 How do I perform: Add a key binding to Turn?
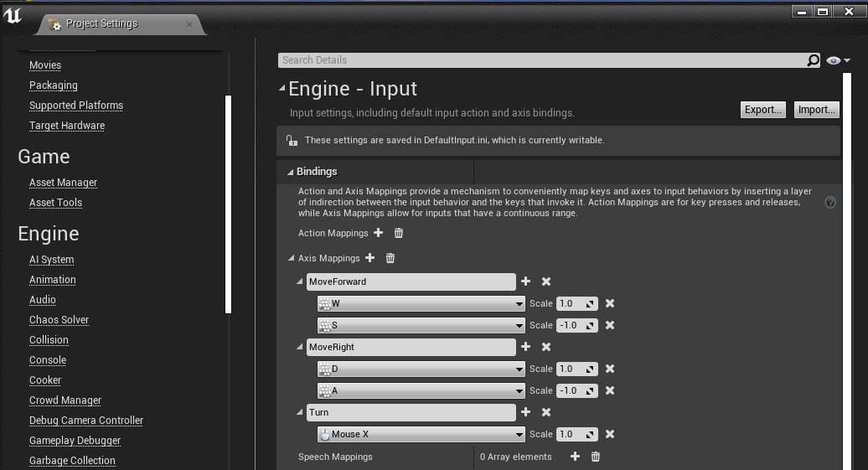[526, 412]
